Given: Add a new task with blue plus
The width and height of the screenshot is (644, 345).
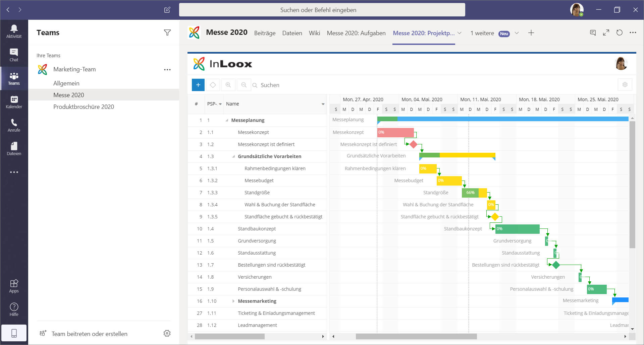Looking at the screenshot, I should pos(198,85).
